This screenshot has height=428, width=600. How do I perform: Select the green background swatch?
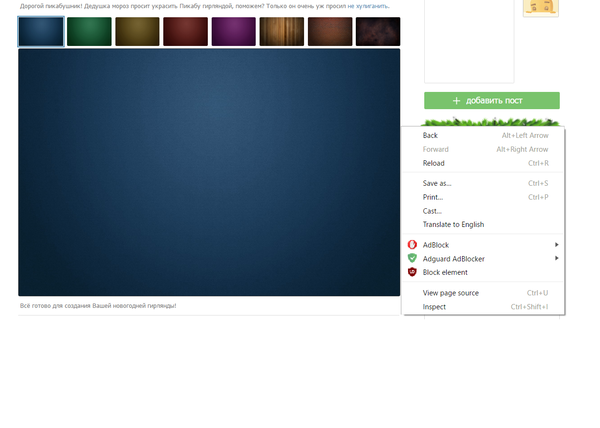[88, 32]
